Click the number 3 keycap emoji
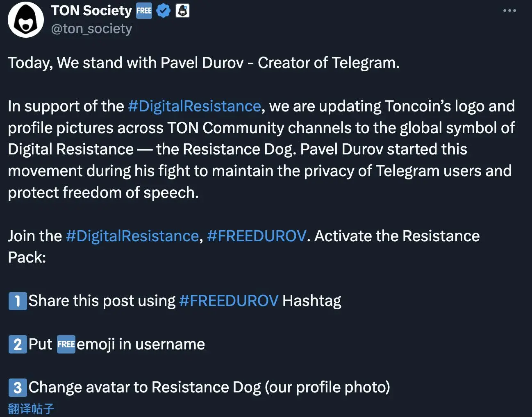 pyautogui.click(x=18, y=388)
